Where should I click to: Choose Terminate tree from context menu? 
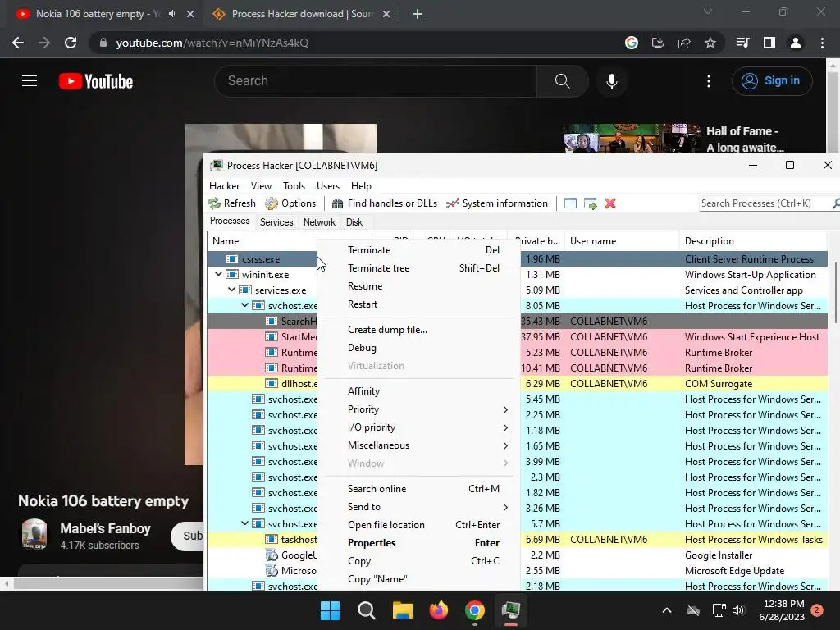[419, 268]
